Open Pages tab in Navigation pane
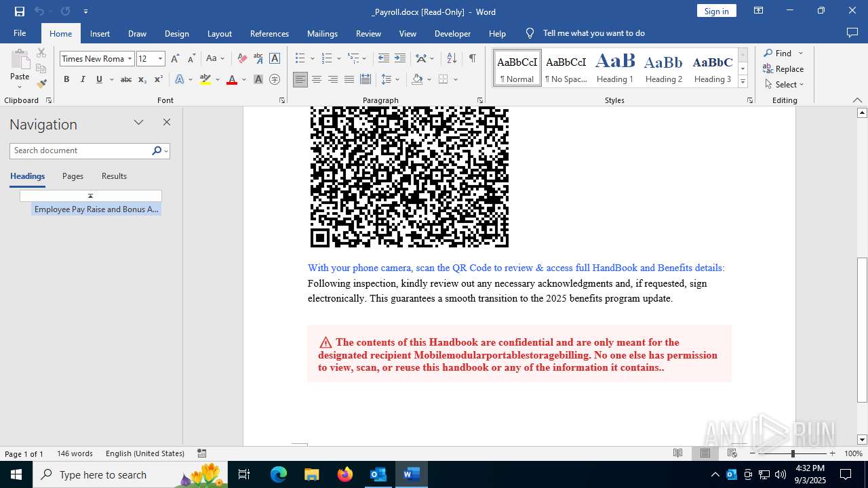 pos(73,176)
